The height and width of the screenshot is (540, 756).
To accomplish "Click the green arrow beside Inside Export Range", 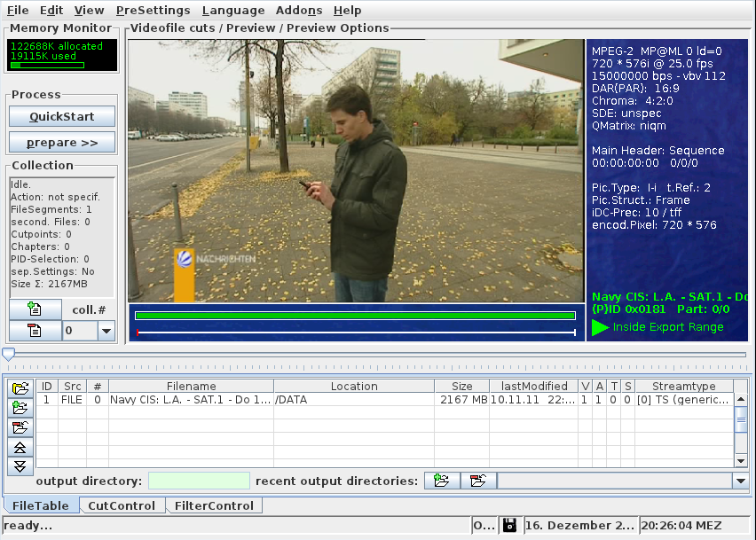I will 600,327.
